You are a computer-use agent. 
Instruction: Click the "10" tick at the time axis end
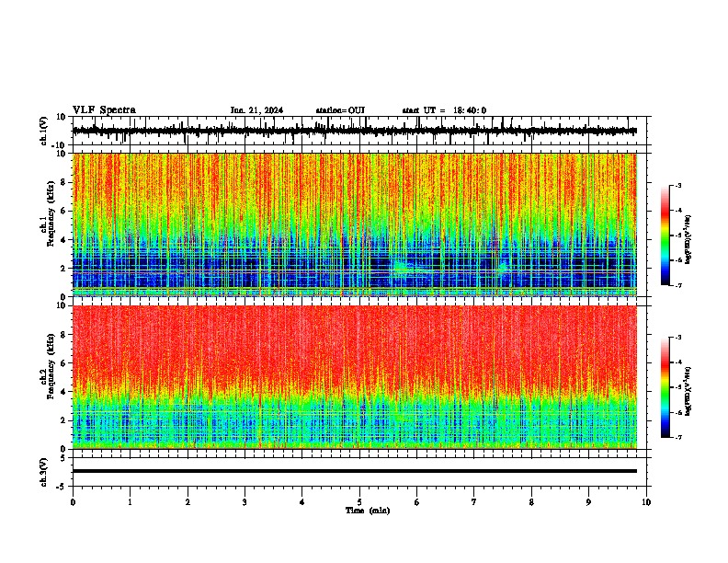[646, 502]
